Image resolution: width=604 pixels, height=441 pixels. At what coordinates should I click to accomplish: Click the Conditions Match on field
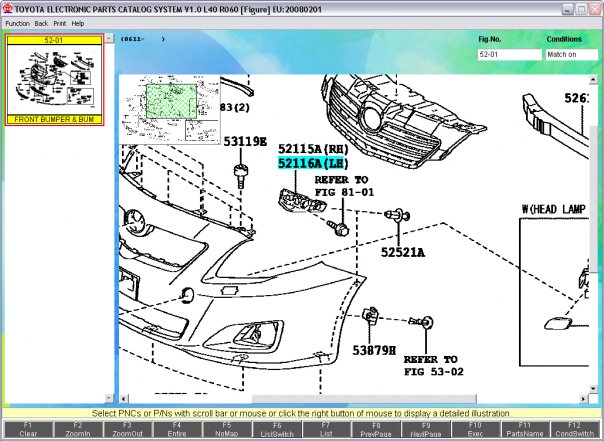pyautogui.click(x=572, y=55)
